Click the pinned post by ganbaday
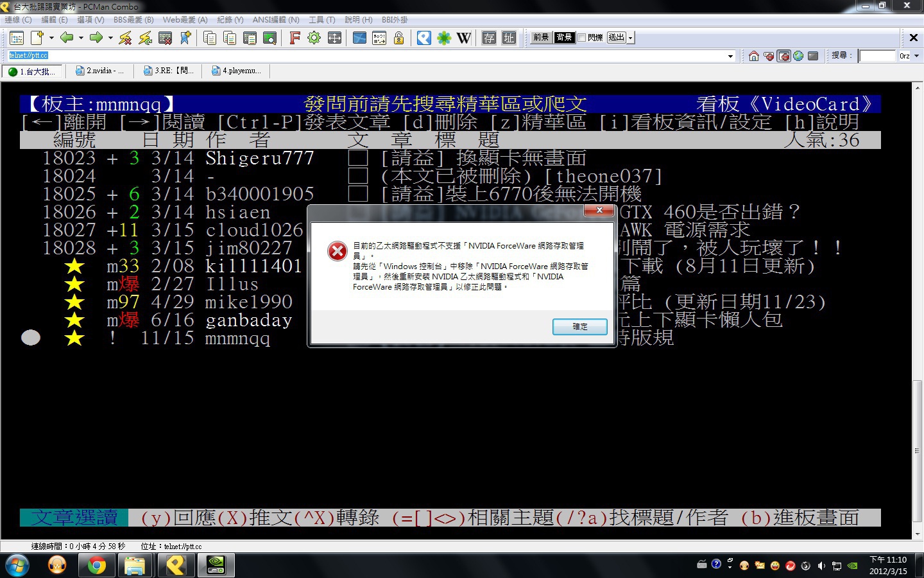The image size is (924, 578). coord(450,320)
